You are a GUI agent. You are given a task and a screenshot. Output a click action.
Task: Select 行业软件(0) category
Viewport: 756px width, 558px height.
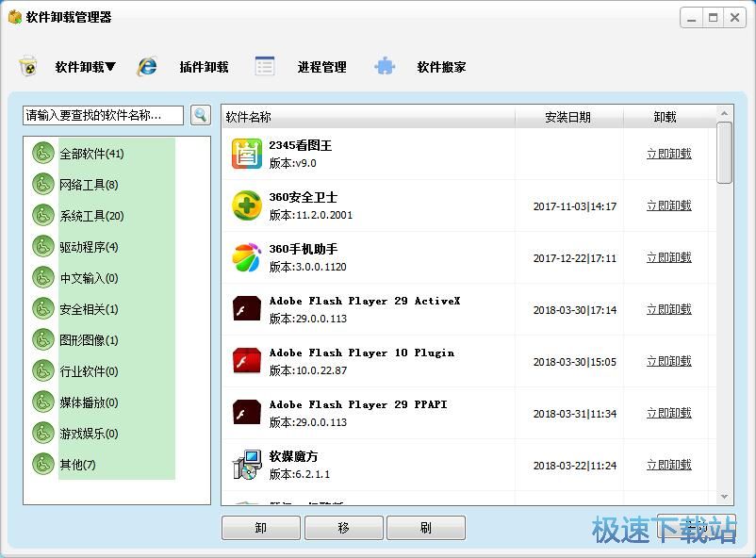click(x=89, y=371)
